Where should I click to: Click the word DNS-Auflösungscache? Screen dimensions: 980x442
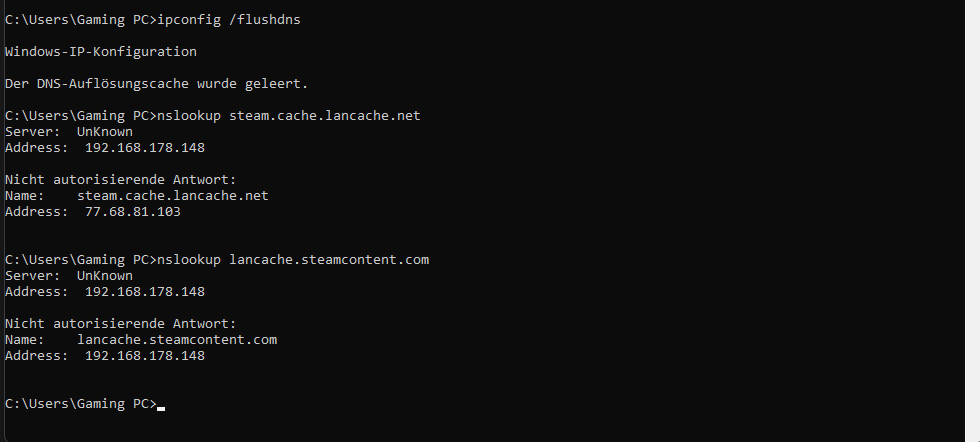[113, 84]
